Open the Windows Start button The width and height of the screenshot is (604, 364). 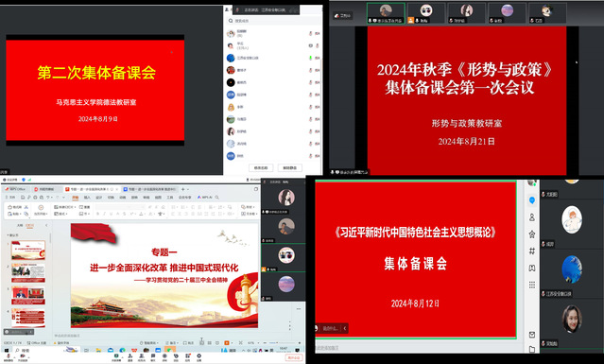point(7,351)
